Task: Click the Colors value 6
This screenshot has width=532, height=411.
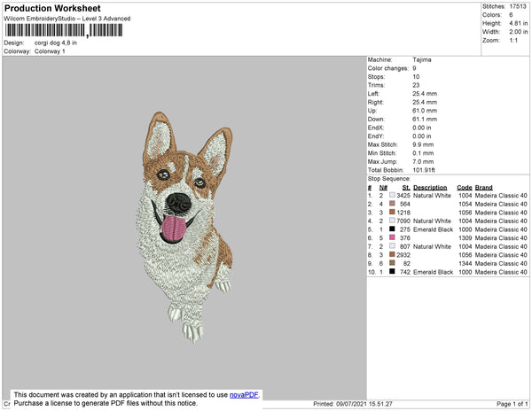Action: [511, 15]
